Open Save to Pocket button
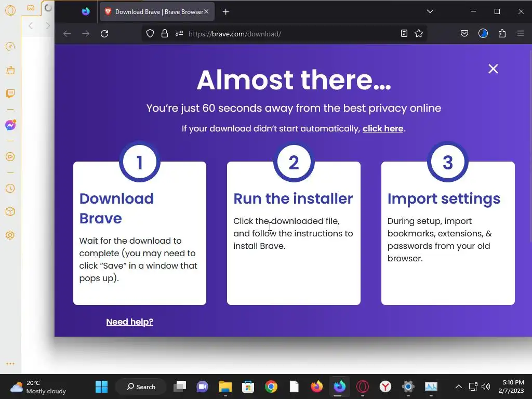Viewport: 532px width, 399px height. [x=464, y=33]
